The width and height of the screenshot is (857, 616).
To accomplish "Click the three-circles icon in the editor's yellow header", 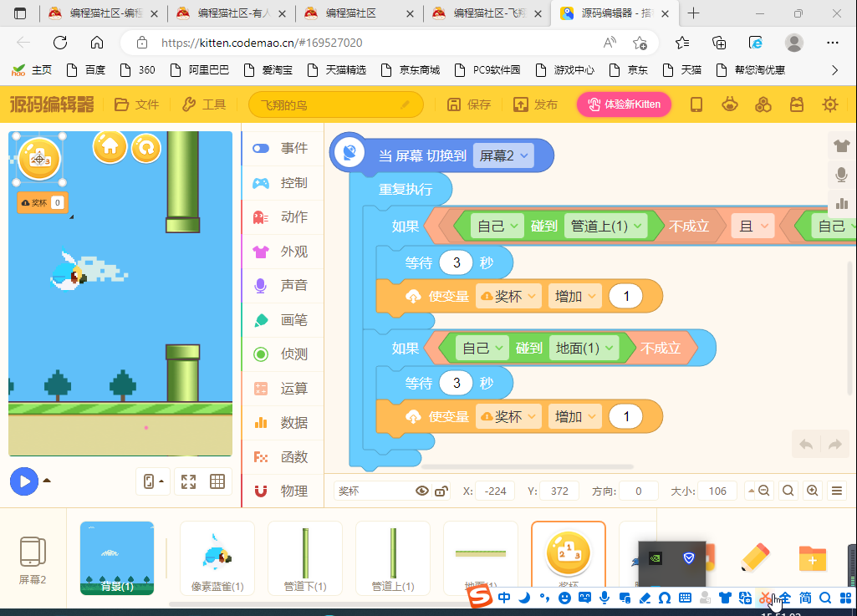I will coord(763,104).
